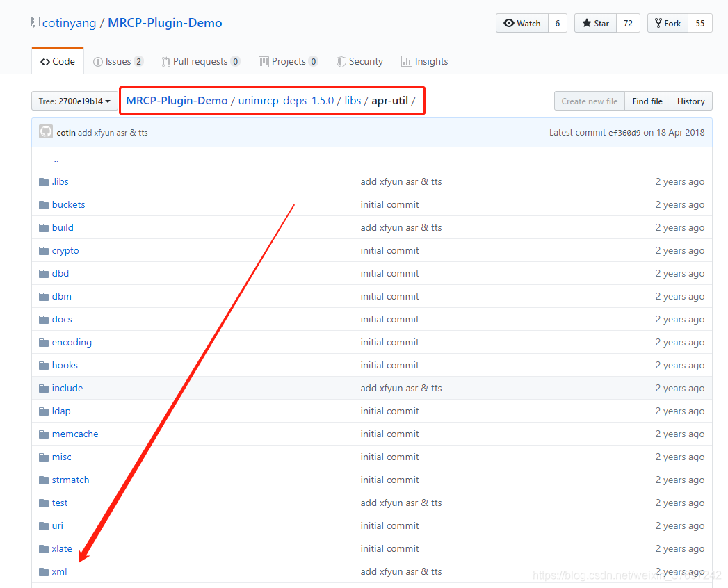728x588 pixels.
Task: Open the dbm folder
Action: click(62, 296)
